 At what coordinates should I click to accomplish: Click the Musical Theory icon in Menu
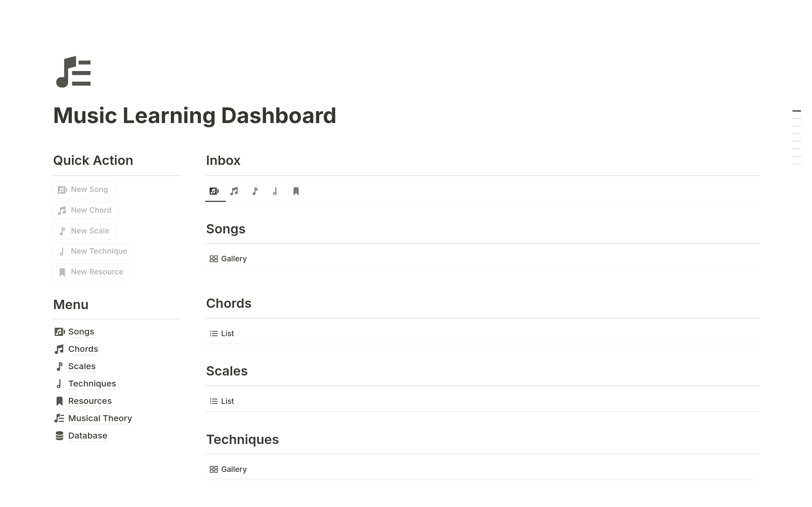click(x=60, y=418)
